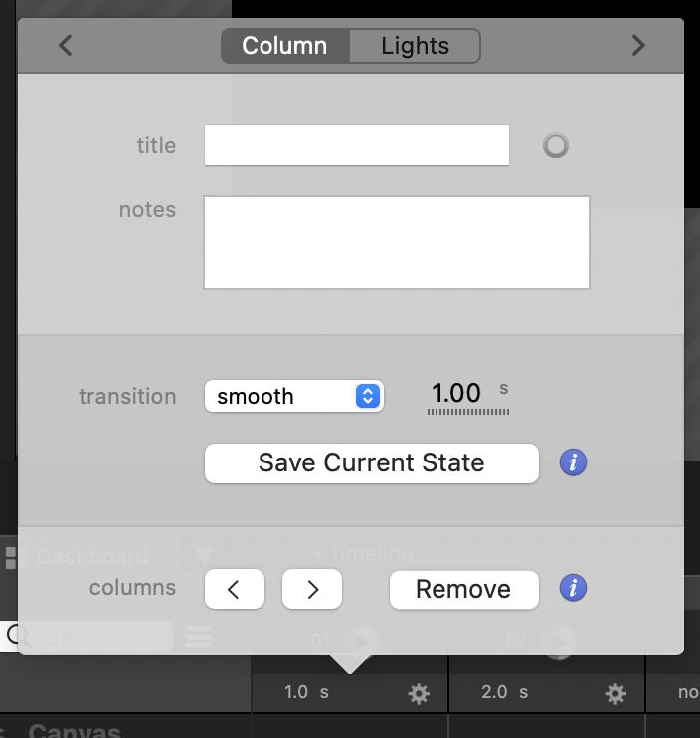Screen dimensions: 700x738
Task: Remove the current column
Action: coord(463,589)
